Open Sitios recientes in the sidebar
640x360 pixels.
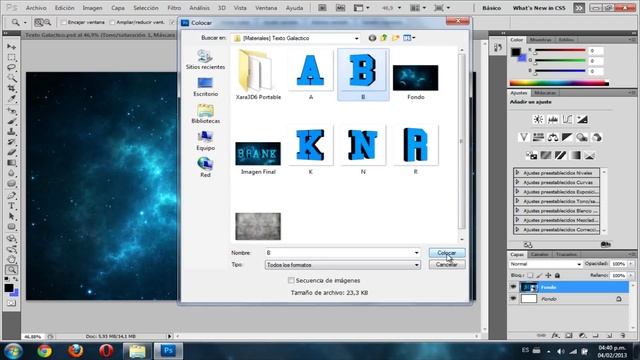[205, 60]
